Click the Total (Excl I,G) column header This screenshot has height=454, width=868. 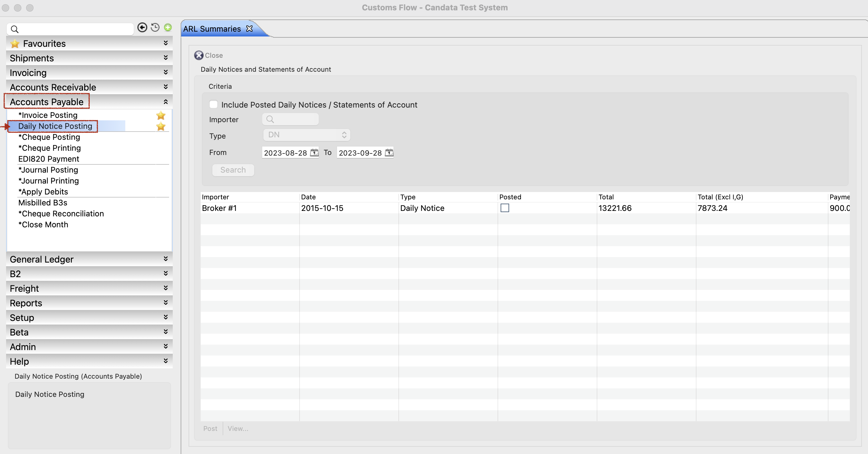pos(762,197)
